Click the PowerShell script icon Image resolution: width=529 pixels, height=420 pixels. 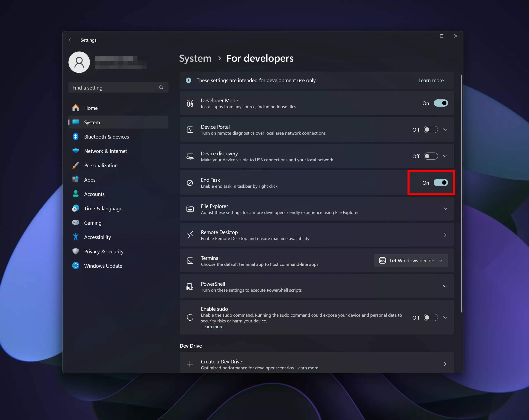190,287
